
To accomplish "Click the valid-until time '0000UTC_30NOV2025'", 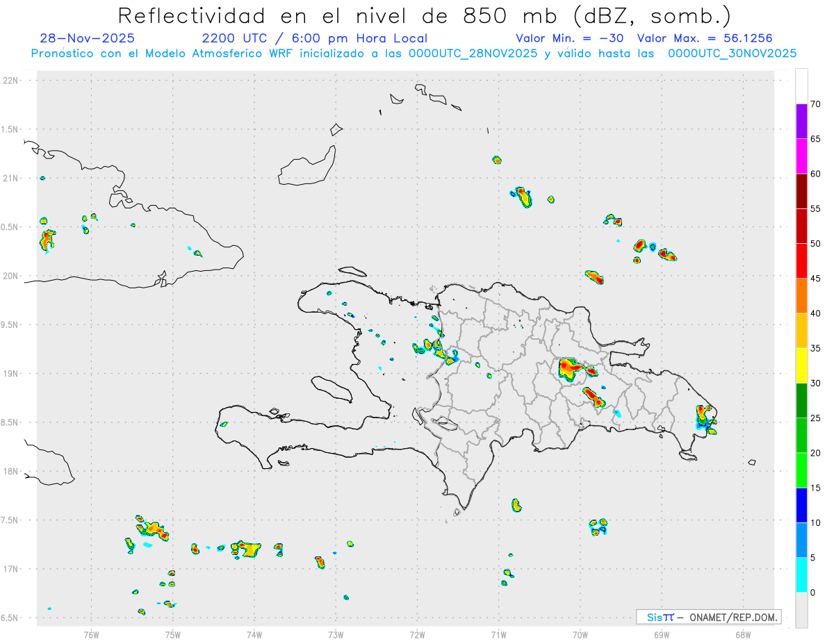I will click(x=732, y=53).
